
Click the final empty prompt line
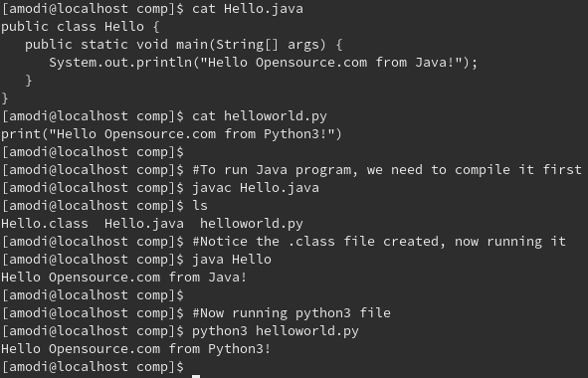click(x=93, y=367)
